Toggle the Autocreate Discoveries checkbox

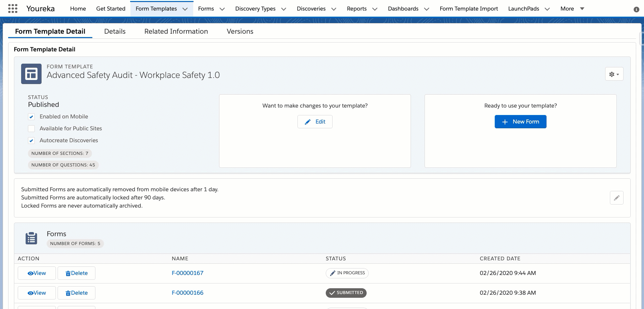pyautogui.click(x=31, y=141)
